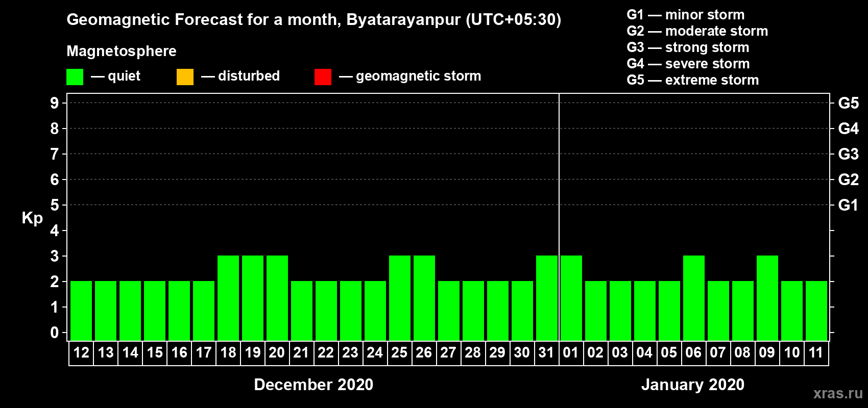The height and width of the screenshot is (408, 868).
Task: Click the orange disturbed legend swatch
Action: [185, 77]
